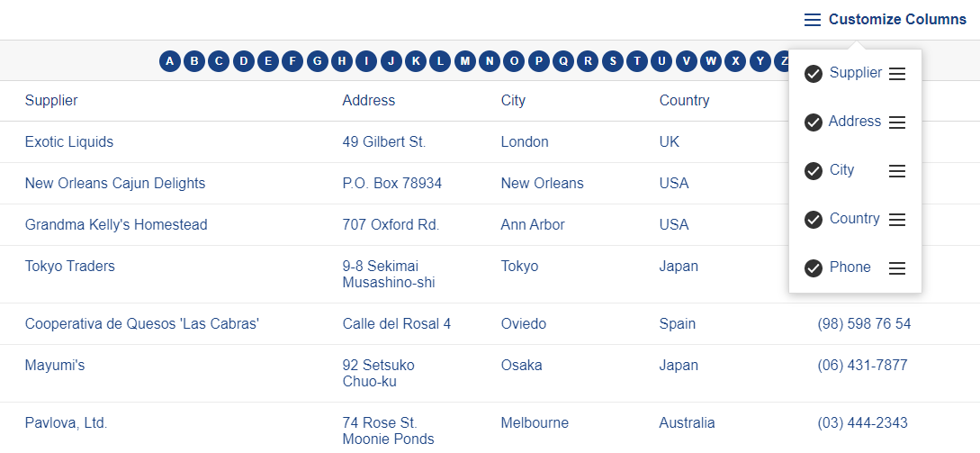Click the Phone row drag handle icon
The width and height of the screenshot is (980, 453).
(896, 268)
